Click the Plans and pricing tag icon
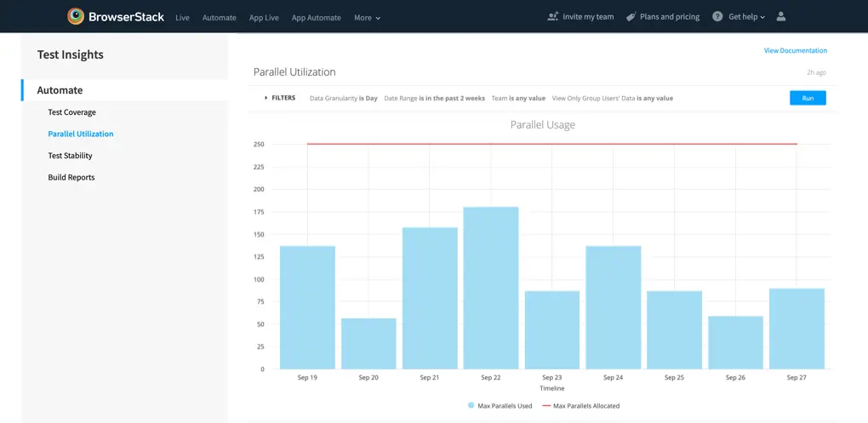Viewport: 868px width, 423px height. (631, 16)
